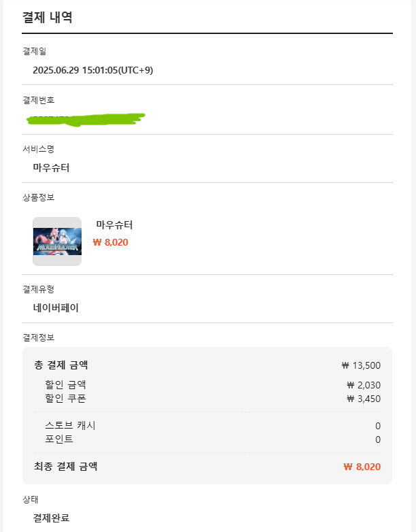Click the 스토브 캐시 row label

pyautogui.click(x=70, y=425)
